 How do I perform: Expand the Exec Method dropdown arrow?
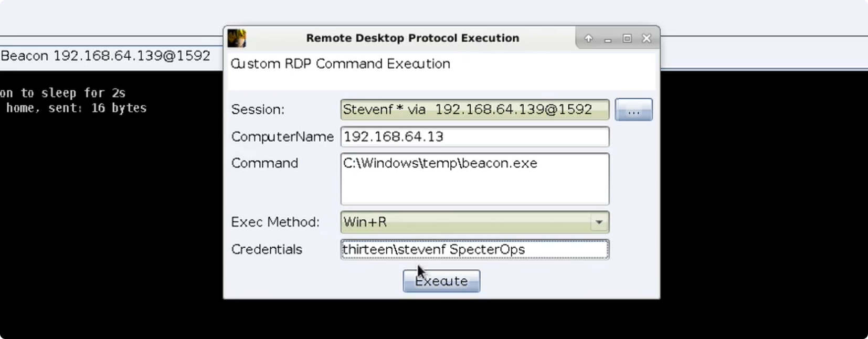click(599, 222)
